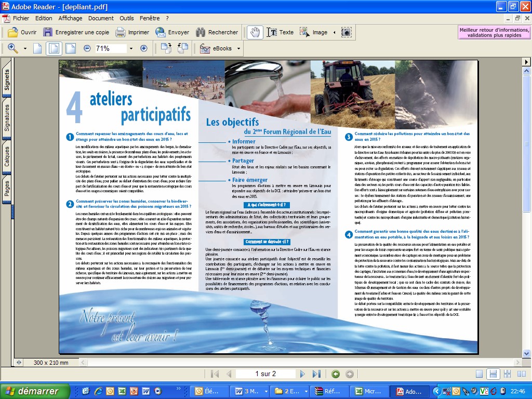Screen dimensions: 532x399
Task: Open the Rechercher search tool
Action: pyautogui.click(x=217, y=32)
